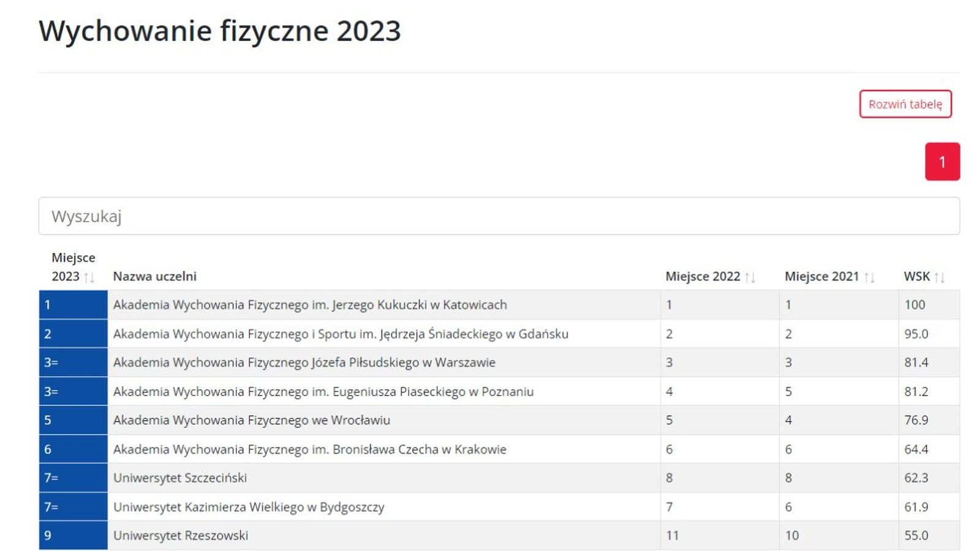Click rank cell 9 for Uniwersytet Rzeszowski
This screenshot has height=551, width=980.
click(73, 535)
